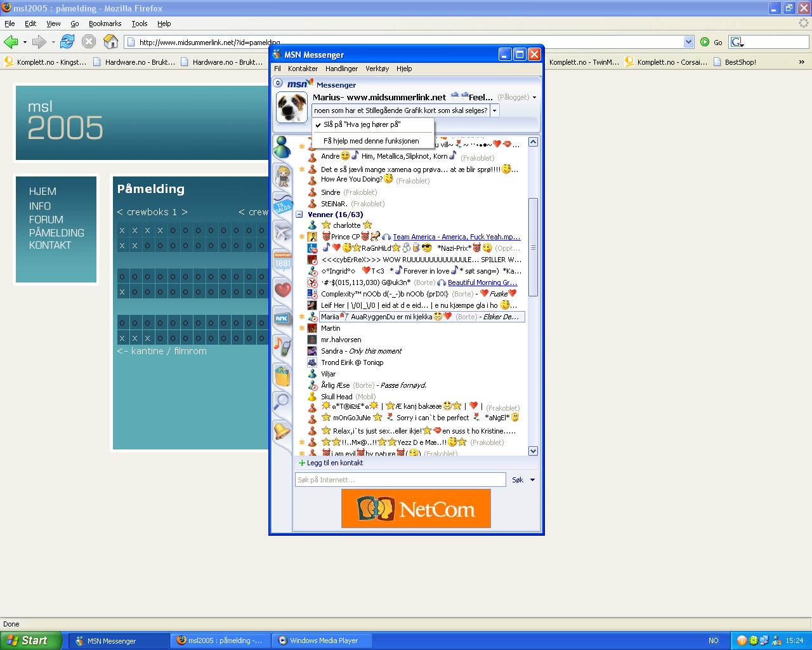
Task: Open the NRK tab in MSN sidebar
Action: (x=282, y=318)
